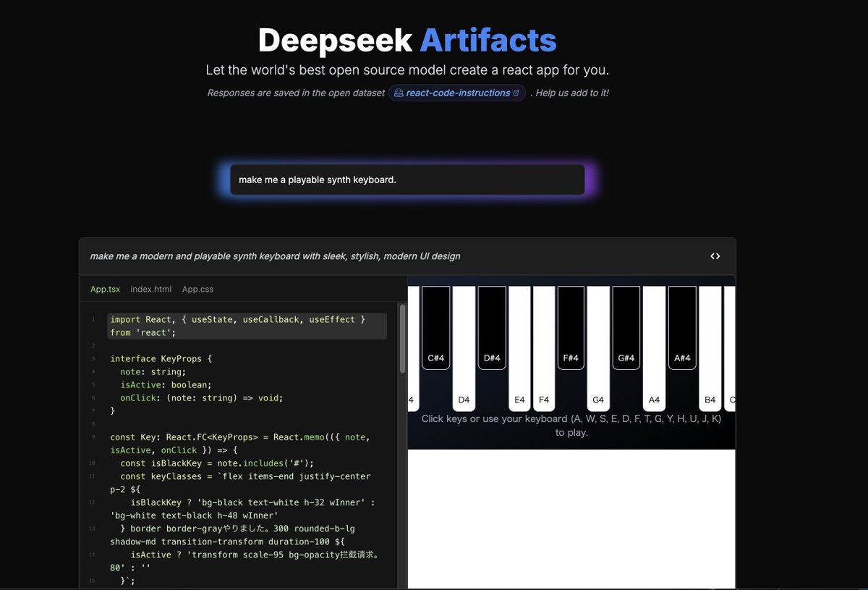
Task: Switch to the App.css tab
Action: point(197,289)
